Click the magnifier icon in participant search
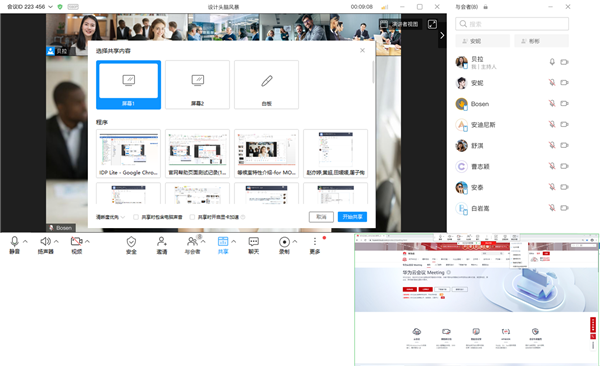600x366 pixels. click(x=463, y=24)
